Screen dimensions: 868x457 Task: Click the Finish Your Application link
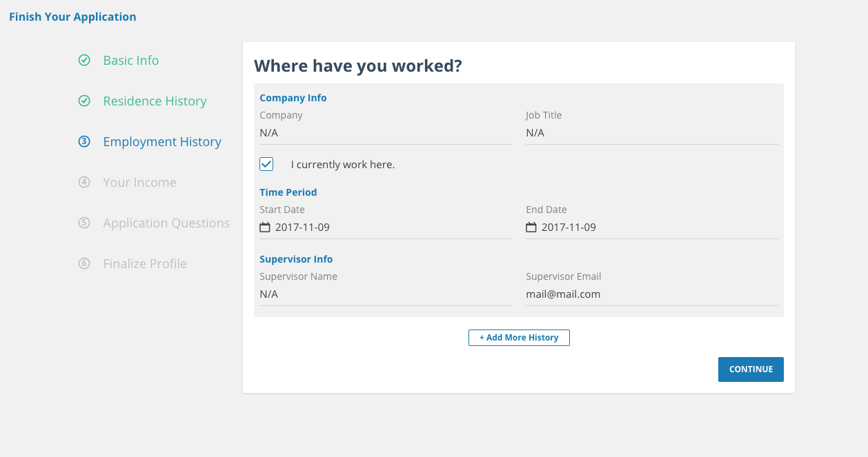[72, 17]
